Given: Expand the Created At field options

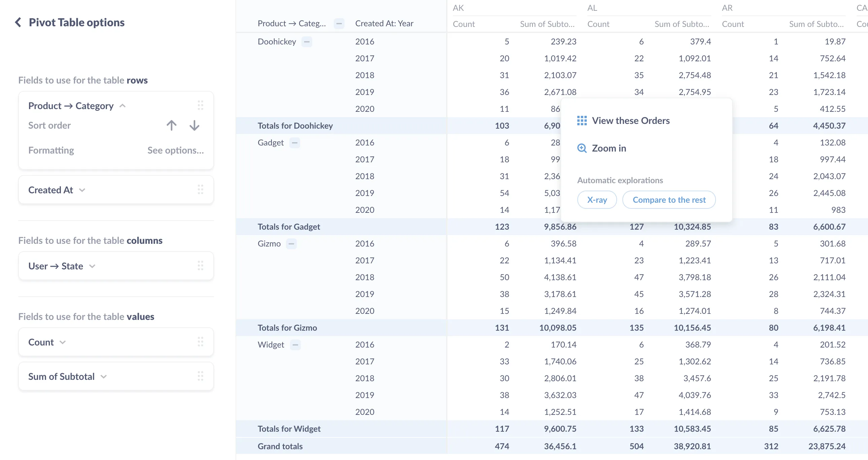Looking at the screenshot, I should pos(82,190).
